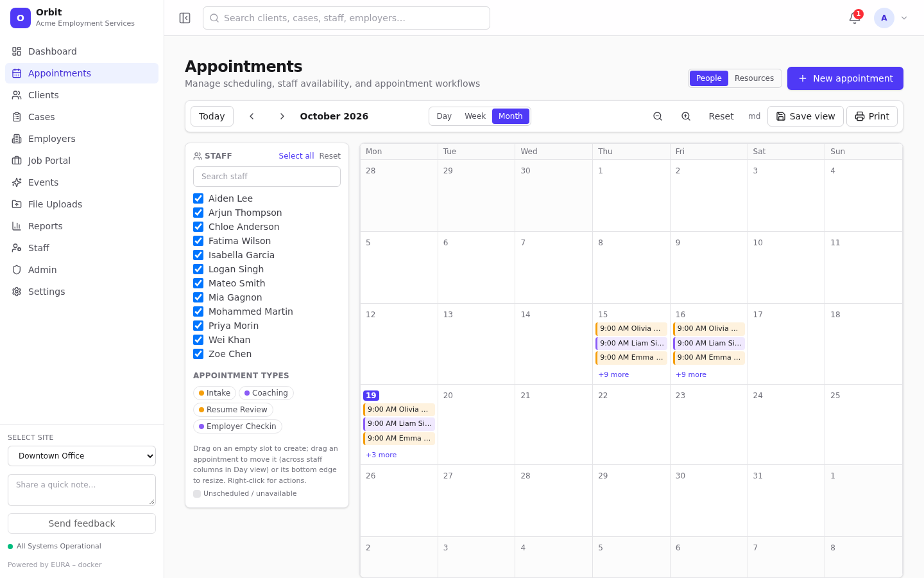This screenshot has width=924, height=578.
Task: Open File Uploads section
Action: [x=81, y=204]
